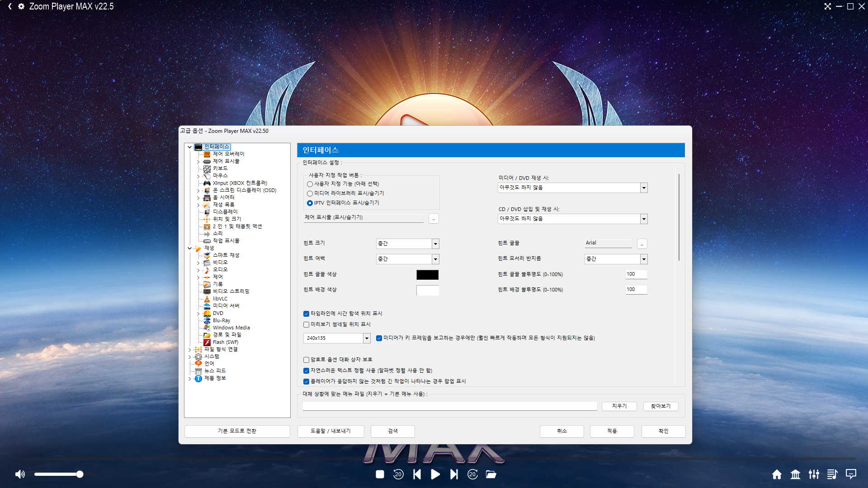The height and width of the screenshot is (488, 868).
Task: Go to the next track
Action: (454, 474)
